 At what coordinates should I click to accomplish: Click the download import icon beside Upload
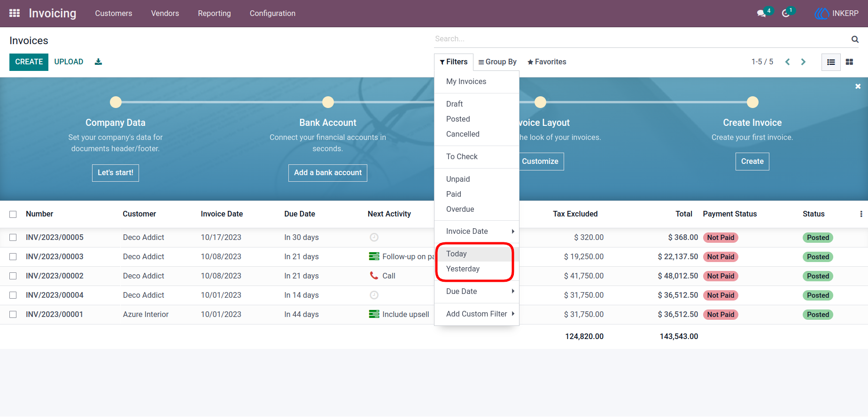pyautogui.click(x=98, y=62)
